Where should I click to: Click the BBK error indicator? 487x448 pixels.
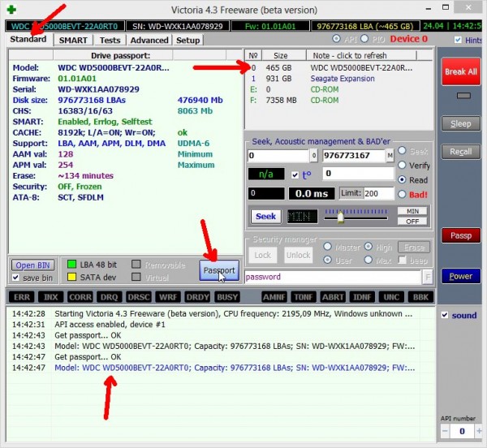422,298
